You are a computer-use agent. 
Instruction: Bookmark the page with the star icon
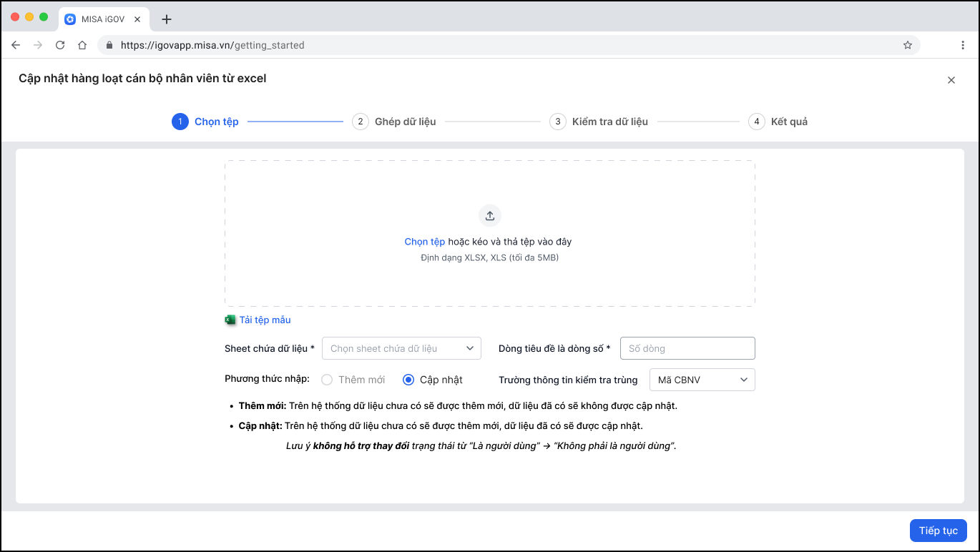tap(908, 45)
